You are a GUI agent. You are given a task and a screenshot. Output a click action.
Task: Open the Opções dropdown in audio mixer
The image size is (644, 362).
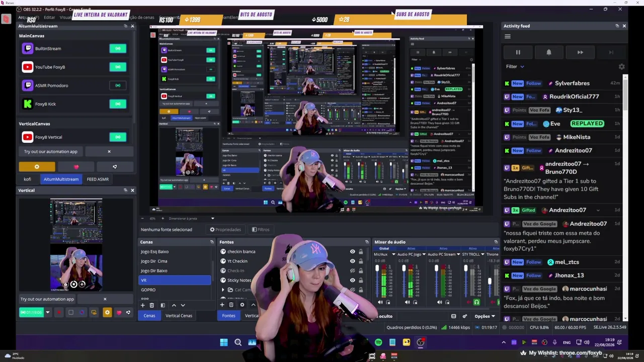click(485, 316)
